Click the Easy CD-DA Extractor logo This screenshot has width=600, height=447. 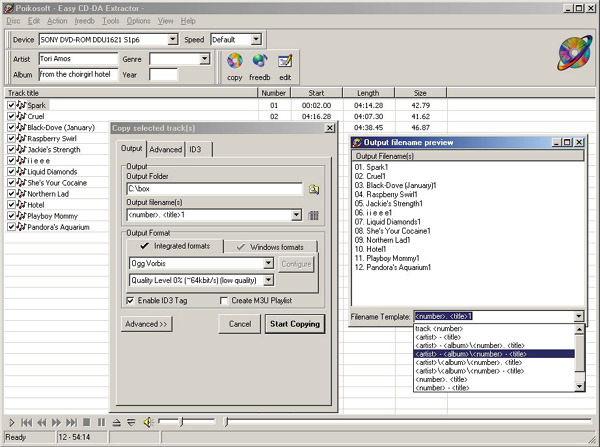coord(575,53)
